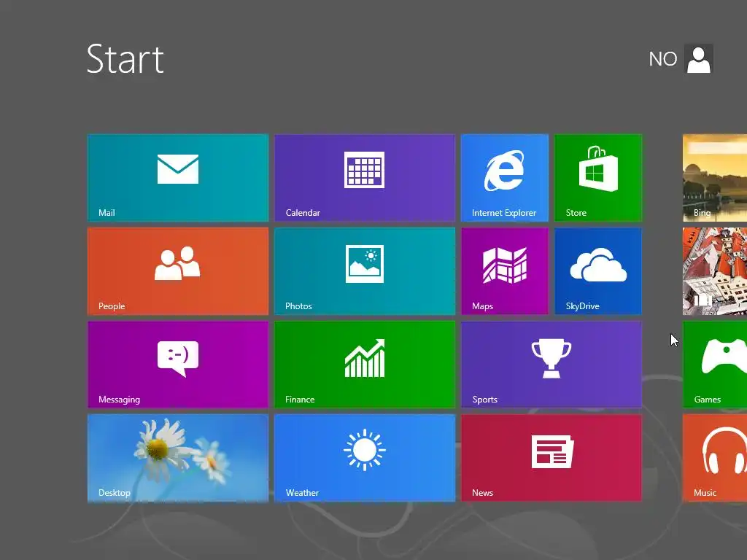Open the Bing tile

(715, 178)
